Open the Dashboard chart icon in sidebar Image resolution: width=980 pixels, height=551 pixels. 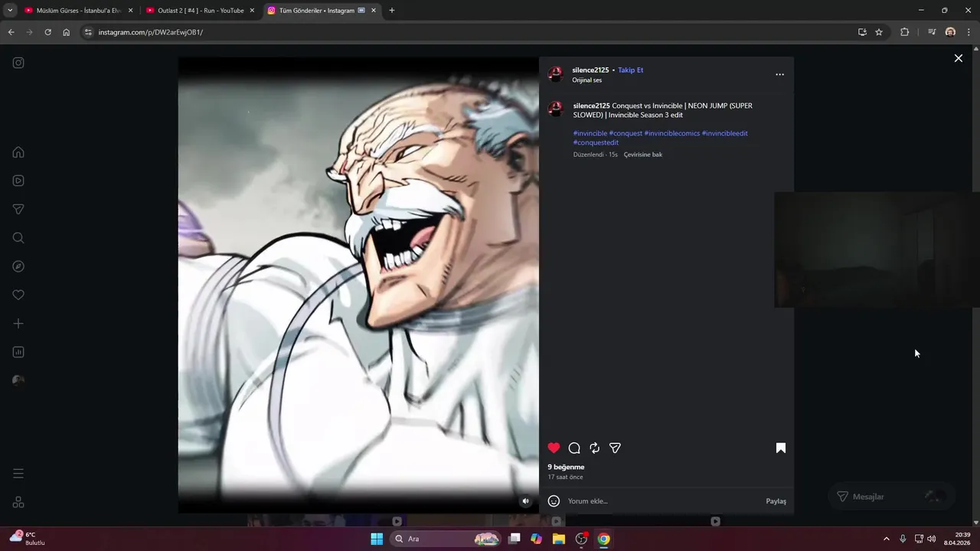(x=18, y=352)
